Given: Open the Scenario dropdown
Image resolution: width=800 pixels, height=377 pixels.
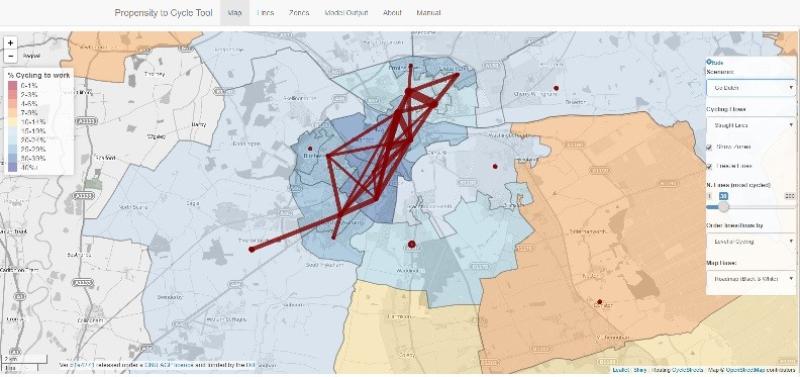Looking at the screenshot, I should pyautogui.click(x=751, y=88).
